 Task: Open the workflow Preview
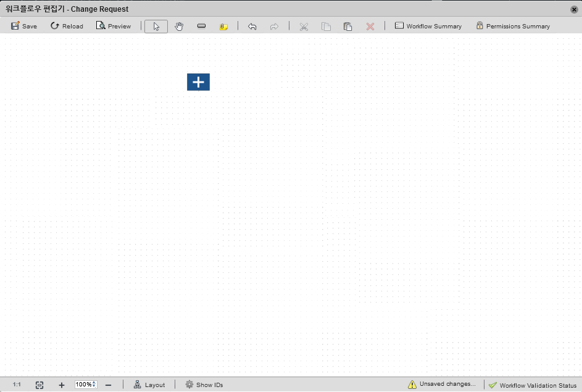click(114, 26)
